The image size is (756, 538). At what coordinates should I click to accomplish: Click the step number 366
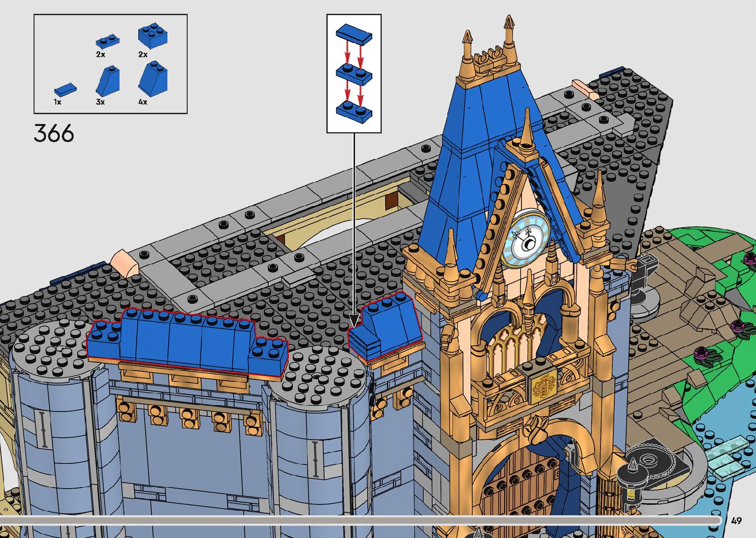coord(54,133)
